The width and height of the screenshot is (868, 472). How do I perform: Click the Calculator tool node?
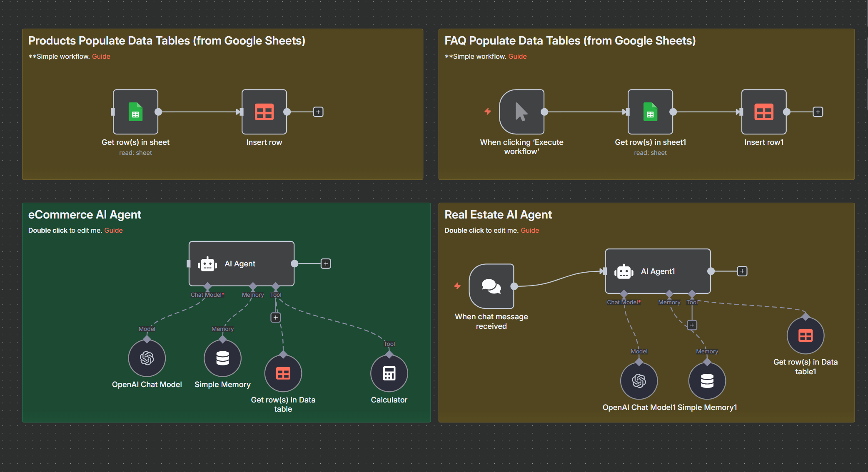[389, 373]
